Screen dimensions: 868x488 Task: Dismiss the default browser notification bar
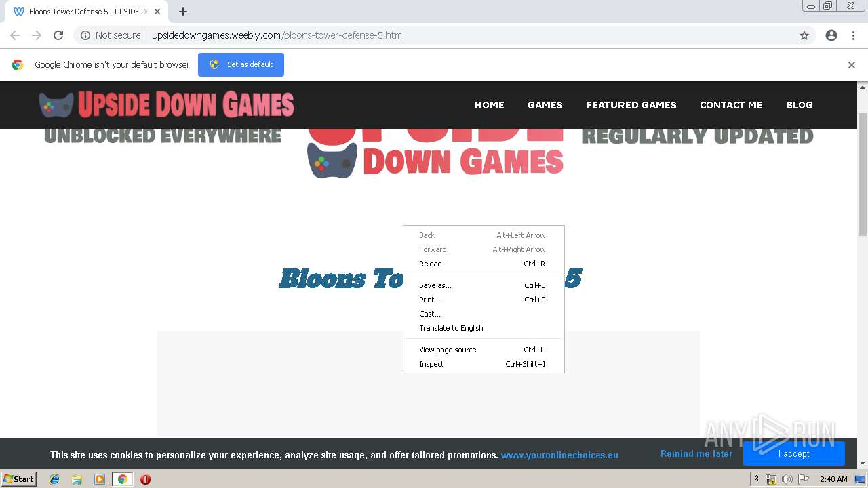pyautogui.click(x=852, y=65)
